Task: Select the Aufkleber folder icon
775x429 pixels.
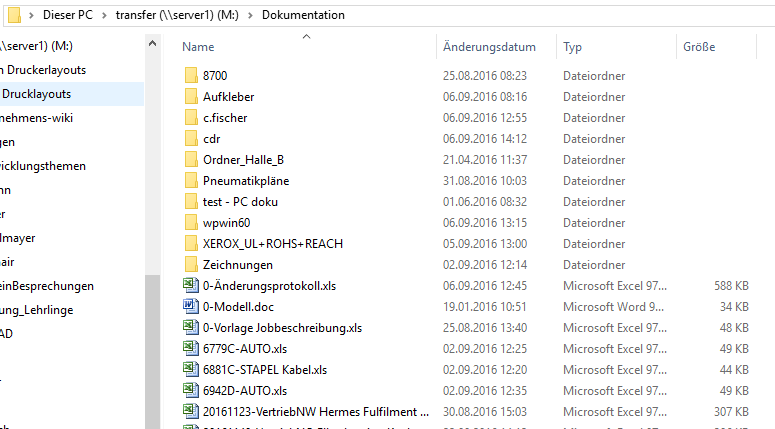Action: click(x=192, y=97)
